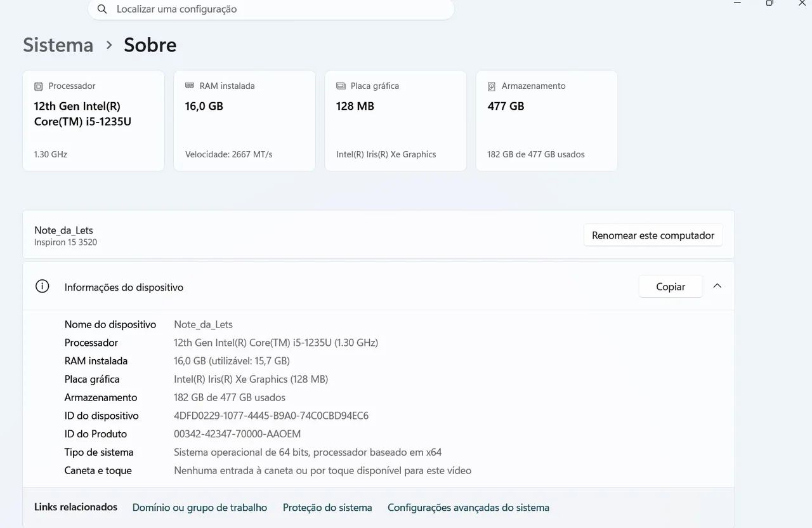Click the search magnifier icon

101,9
